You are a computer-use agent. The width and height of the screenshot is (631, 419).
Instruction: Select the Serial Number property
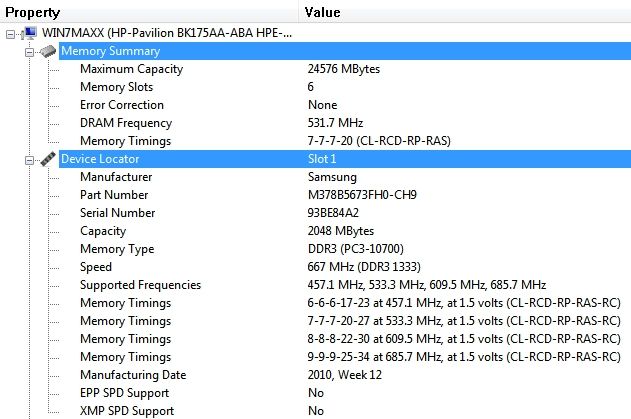[x=118, y=213]
